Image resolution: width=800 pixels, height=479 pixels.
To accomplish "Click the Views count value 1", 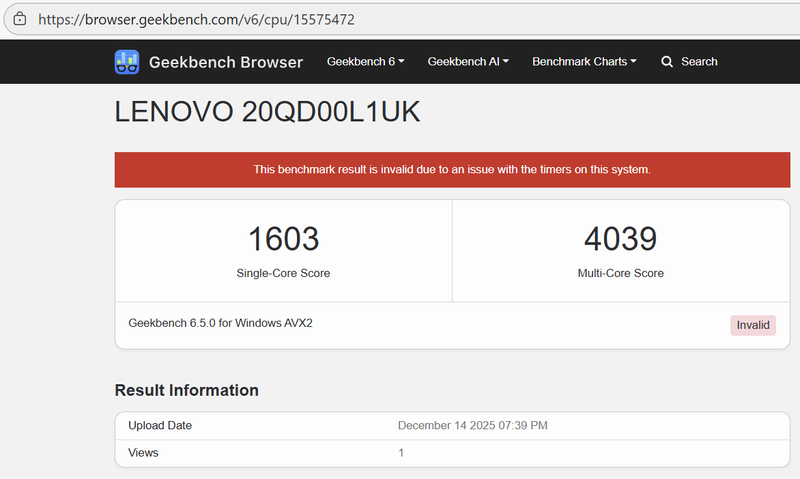I will click(401, 453).
